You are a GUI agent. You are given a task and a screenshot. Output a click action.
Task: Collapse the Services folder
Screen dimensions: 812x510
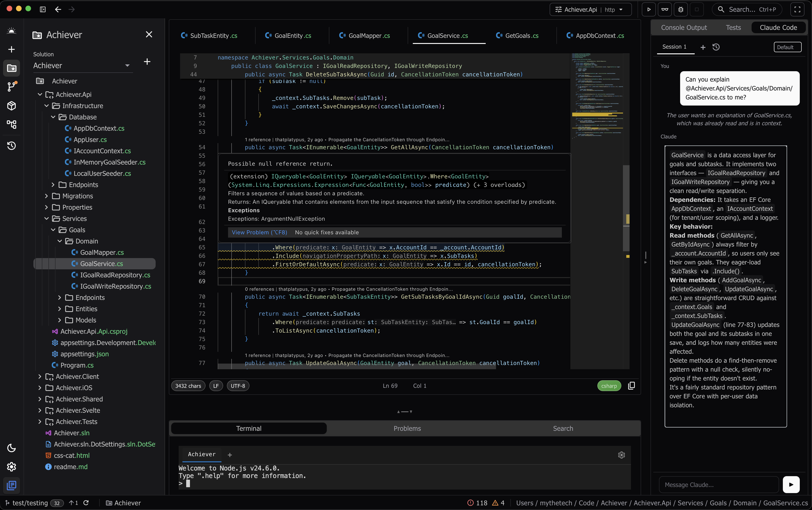tap(47, 218)
